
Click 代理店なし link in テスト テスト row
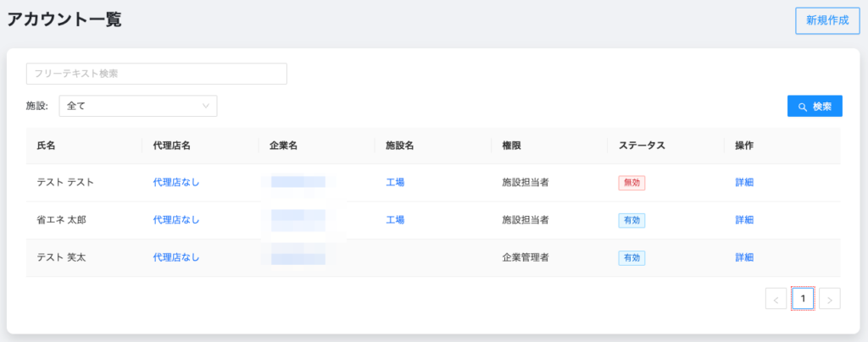[176, 182]
